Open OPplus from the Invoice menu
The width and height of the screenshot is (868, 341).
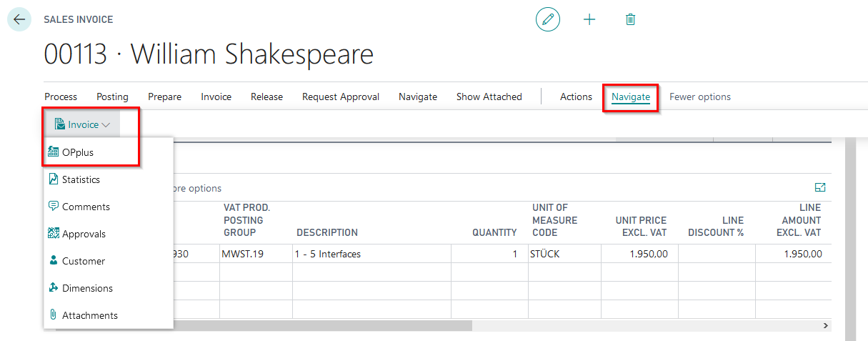(x=78, y=152)
